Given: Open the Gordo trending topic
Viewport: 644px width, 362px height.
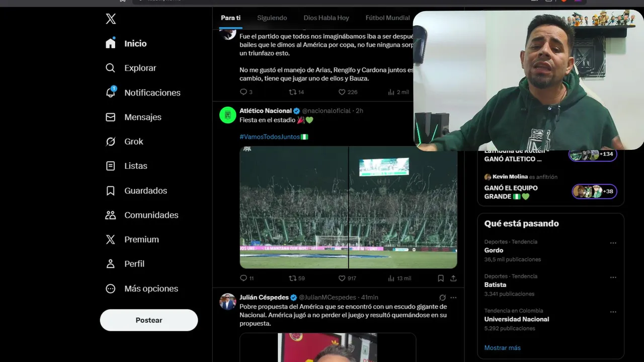Looking at the screenshot, I should 494,250.
